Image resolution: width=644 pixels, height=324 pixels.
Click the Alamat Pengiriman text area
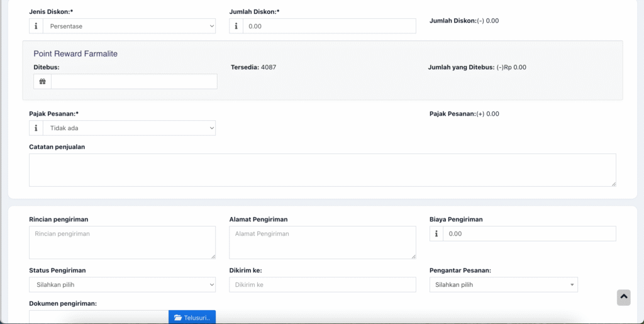tap(322, 242)
